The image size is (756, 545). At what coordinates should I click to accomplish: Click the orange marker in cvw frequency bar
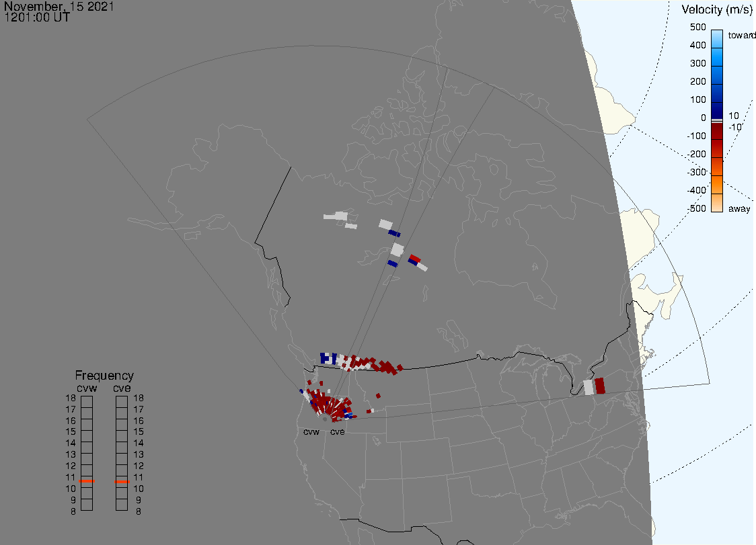point(87,481)
